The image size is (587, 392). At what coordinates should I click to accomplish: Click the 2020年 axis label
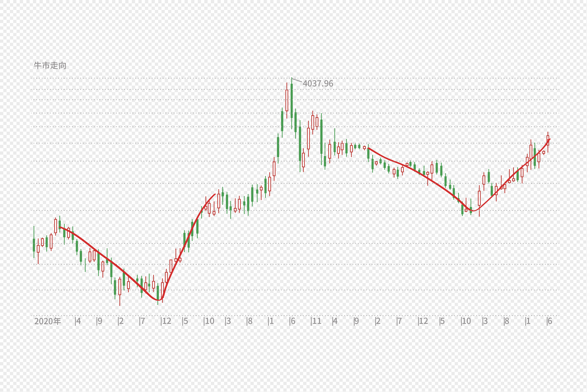[48, 321]
